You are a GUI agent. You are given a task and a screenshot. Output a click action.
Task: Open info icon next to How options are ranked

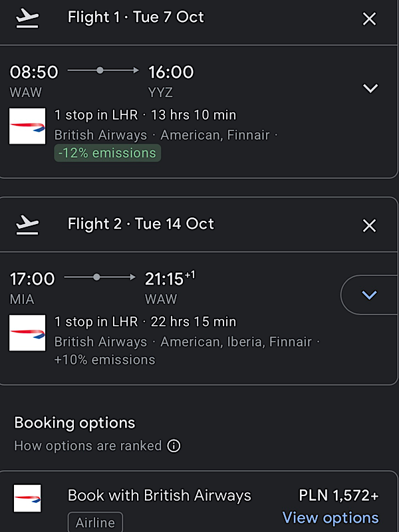(x=174, y=446)
